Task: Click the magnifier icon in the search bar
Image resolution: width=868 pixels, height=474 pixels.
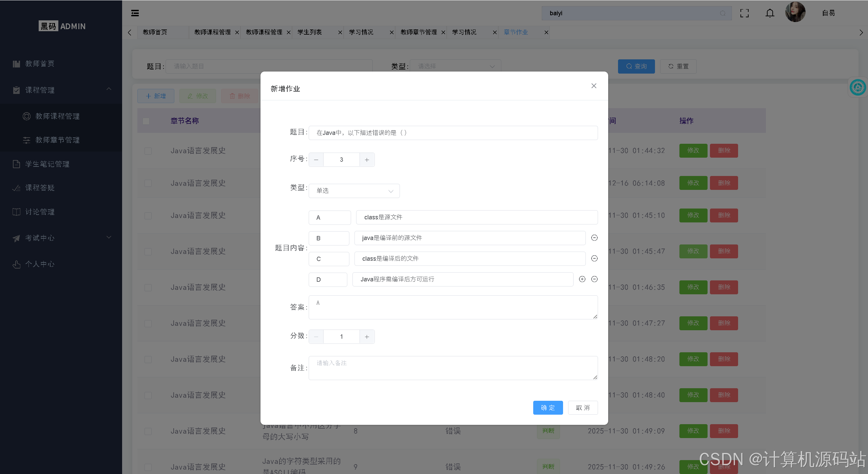Action: pyautogui.click(x=722, y=13)
